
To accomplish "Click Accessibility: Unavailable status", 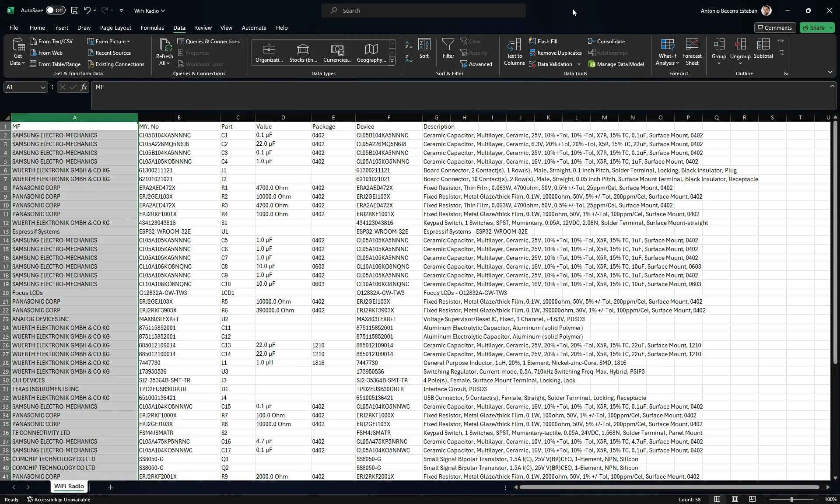I will [59, 500].
